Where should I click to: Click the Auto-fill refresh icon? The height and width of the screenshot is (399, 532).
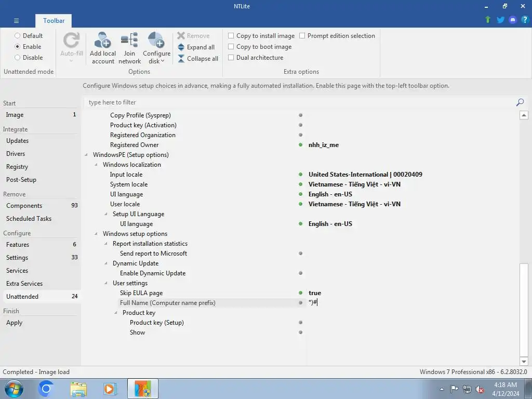72,40
